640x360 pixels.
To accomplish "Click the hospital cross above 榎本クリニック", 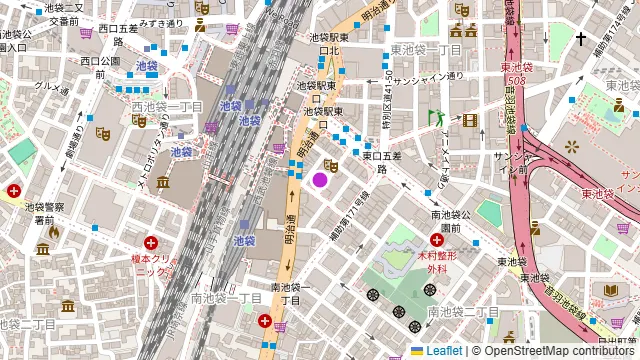I will coord(151,243).
